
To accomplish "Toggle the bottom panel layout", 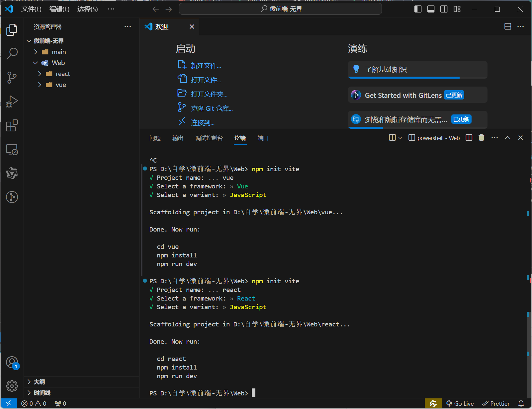I will coord(431,9).
